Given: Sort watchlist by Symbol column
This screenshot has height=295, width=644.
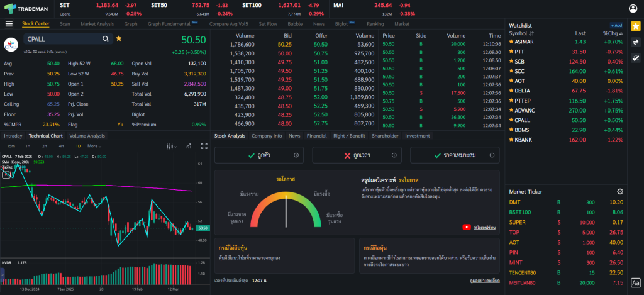Looking at the screenshot, I should [x=522, y=33].
